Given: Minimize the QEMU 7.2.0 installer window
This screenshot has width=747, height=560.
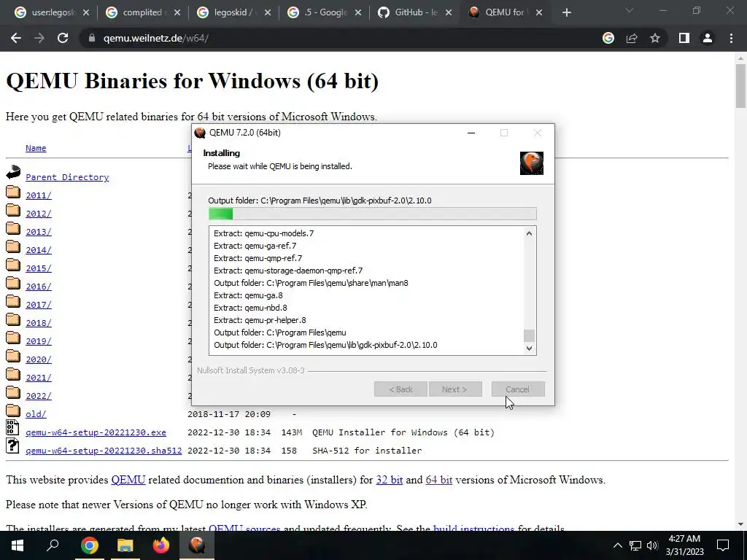Looking at the screenshot, I should (471, 133).
